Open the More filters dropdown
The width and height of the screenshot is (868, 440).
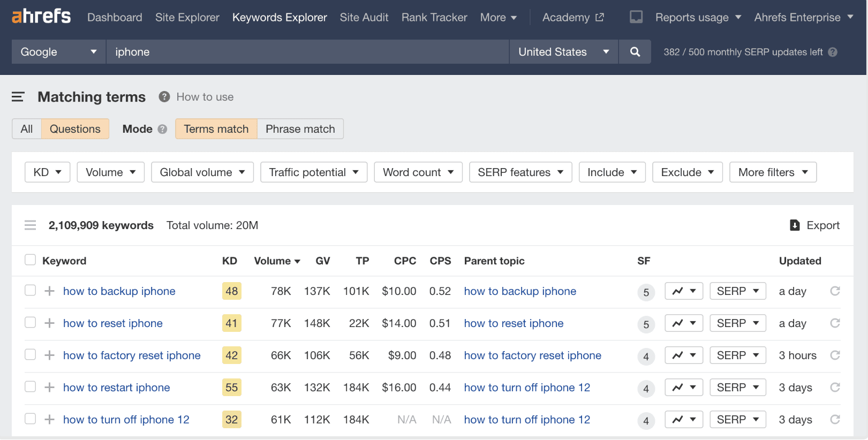coord(773,172)
